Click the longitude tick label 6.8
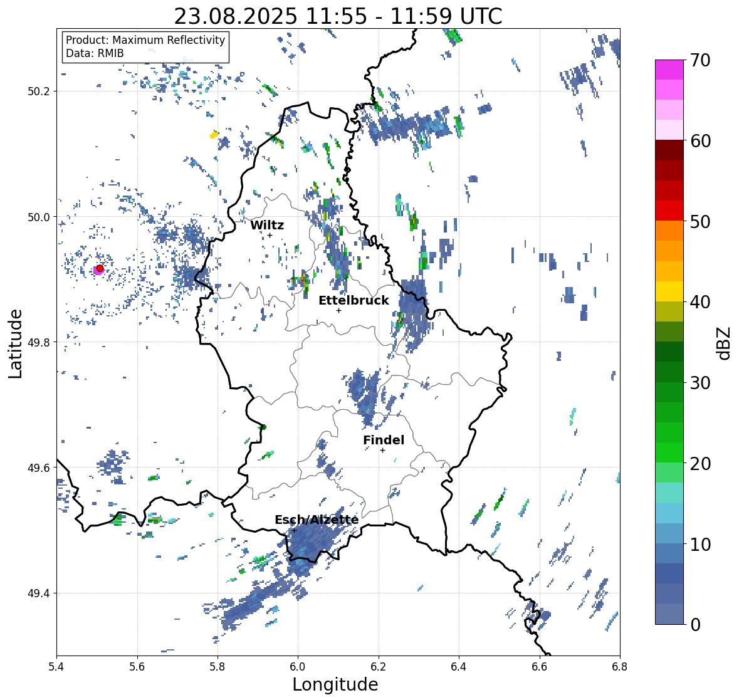Image resolution: width=739 pixels, height=700 pixels. click(x=620, y=667)
